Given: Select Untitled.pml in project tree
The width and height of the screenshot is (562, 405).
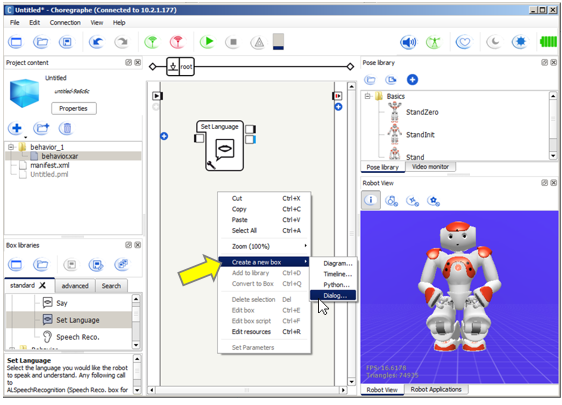Looking at the screenshot, I should point(49,175).
